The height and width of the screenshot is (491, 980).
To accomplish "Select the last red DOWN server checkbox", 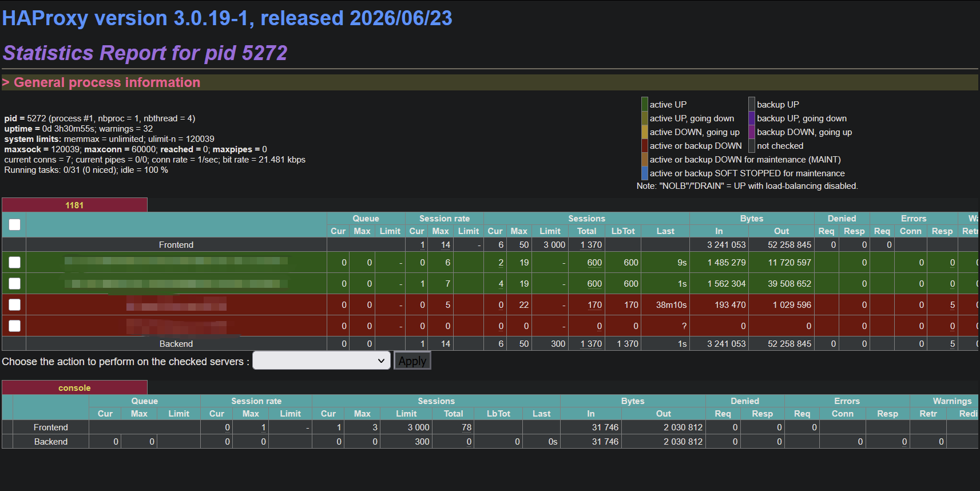I will (15, 326).
